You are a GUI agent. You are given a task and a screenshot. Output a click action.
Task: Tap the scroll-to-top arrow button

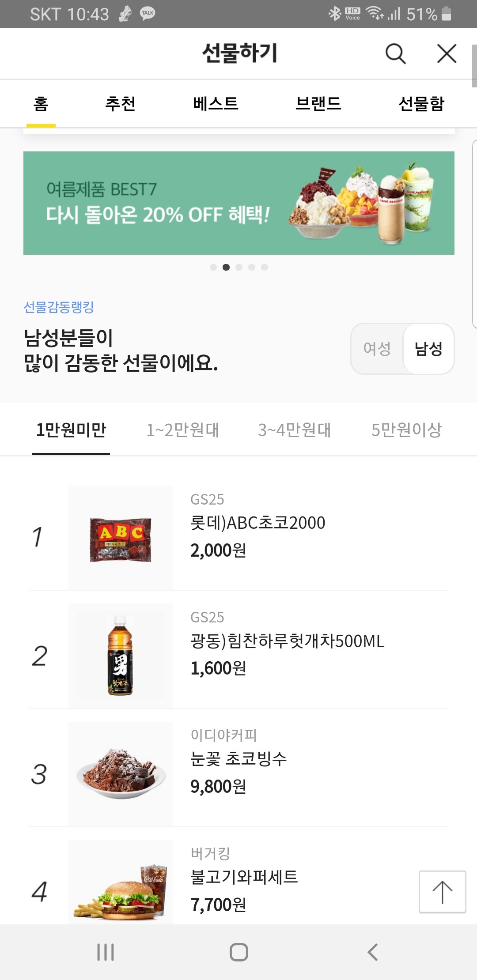(442, 891)
